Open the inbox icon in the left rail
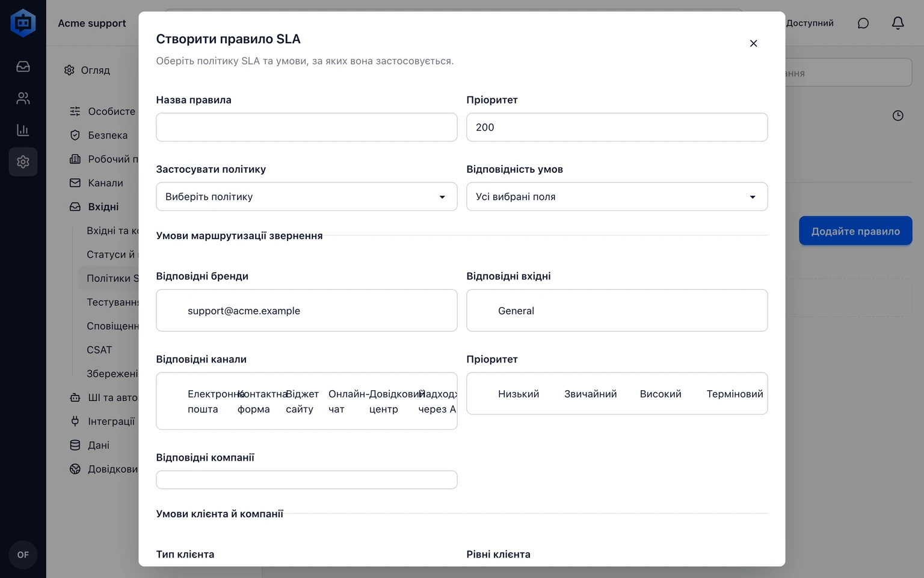924x578 pixels. (23, 66)
